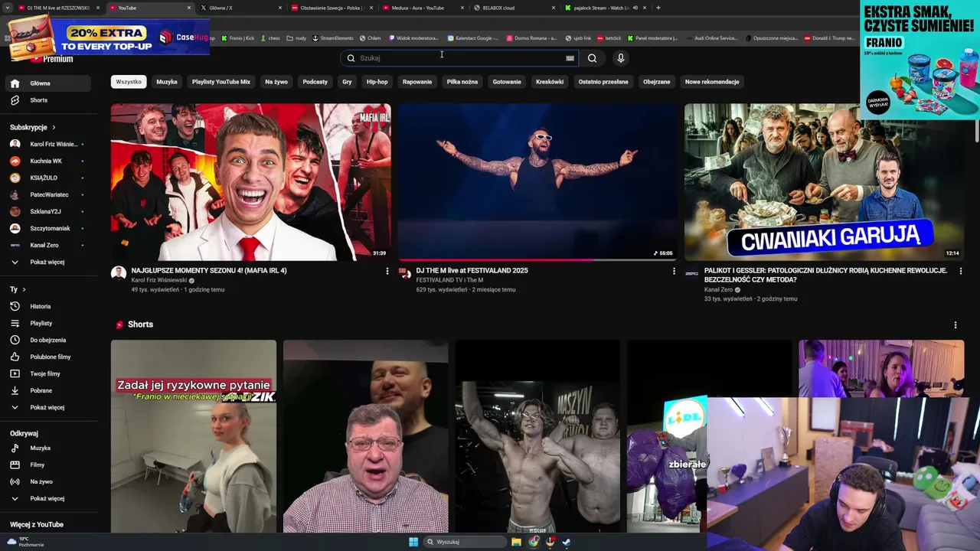Screen dimensions: 980x551
Task: Open the on-screen keyboard icon in search box
Action: point(570,58)
